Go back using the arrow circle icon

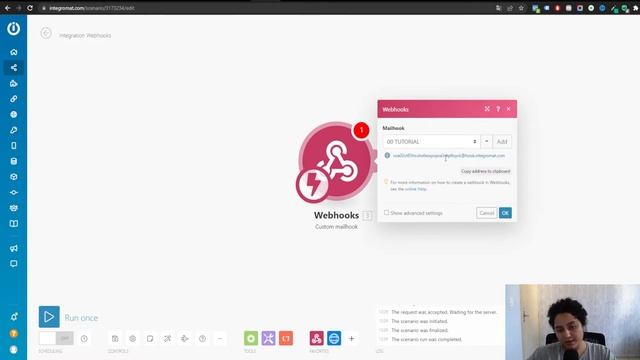click(x=46, y=33)
